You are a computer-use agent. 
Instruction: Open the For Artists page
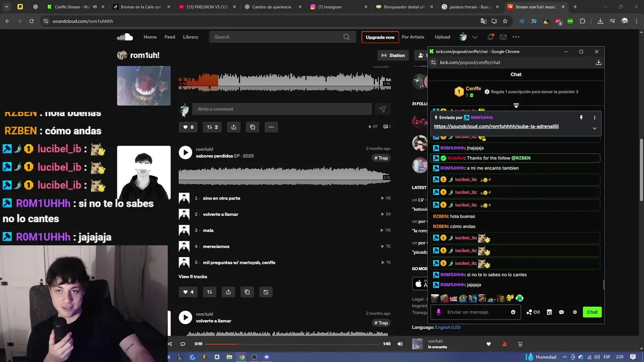(x=413, y=37)
